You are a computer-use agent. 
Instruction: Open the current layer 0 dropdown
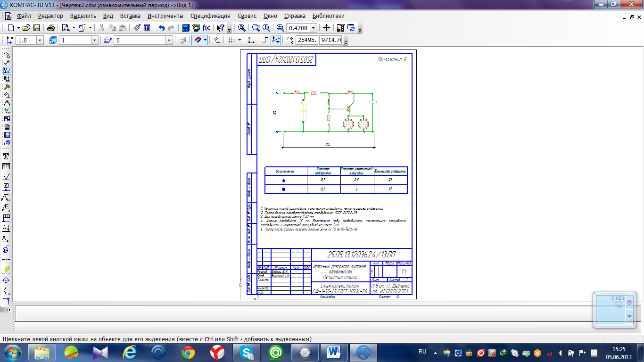[x=169, y=40]
